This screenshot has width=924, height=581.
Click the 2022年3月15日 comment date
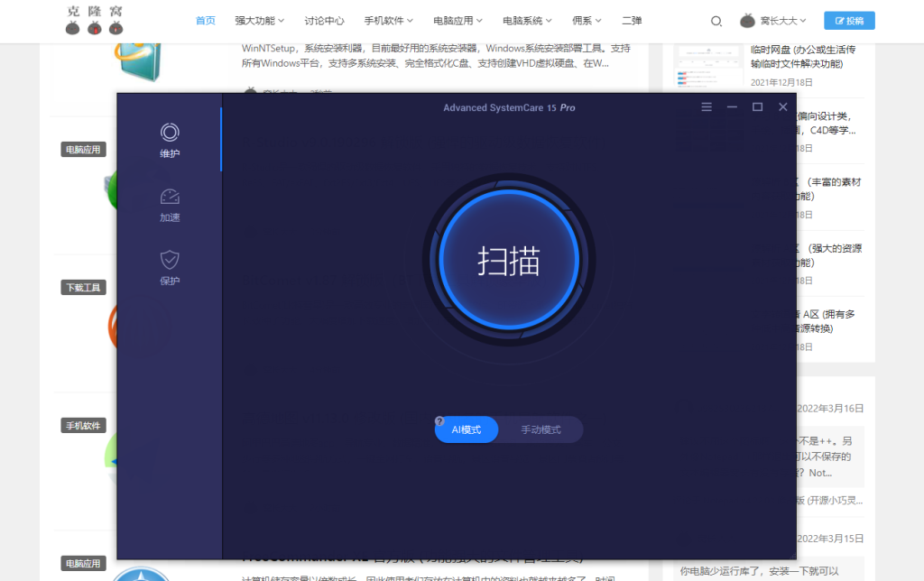(x=830, y=539)
